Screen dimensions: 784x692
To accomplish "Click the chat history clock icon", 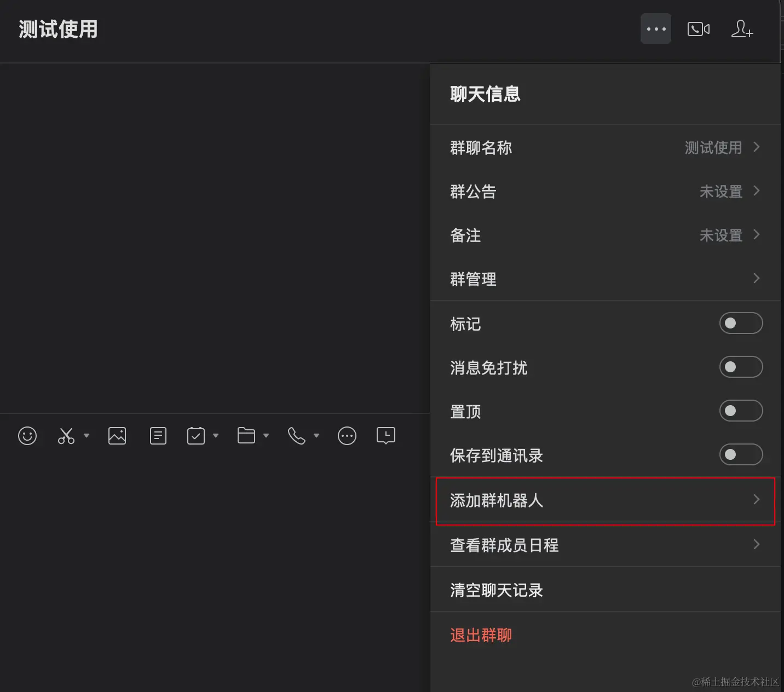I will coord(386,436).
